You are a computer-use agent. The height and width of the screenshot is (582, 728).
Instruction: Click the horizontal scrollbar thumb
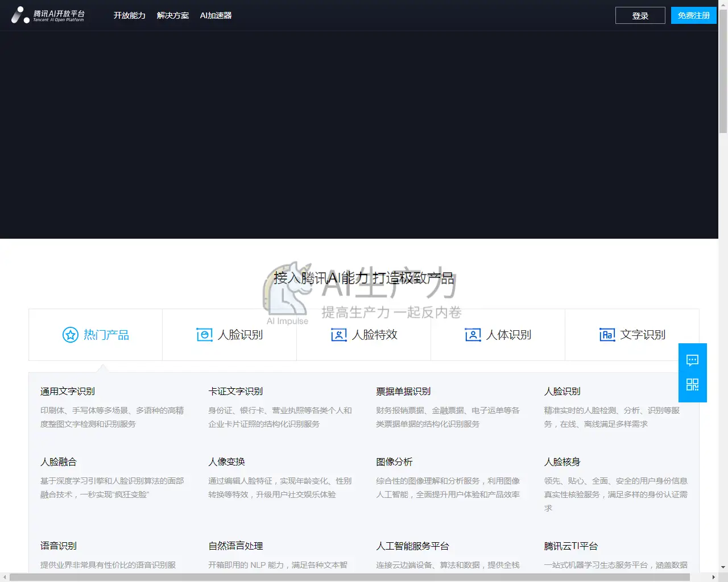coord(350,577)
